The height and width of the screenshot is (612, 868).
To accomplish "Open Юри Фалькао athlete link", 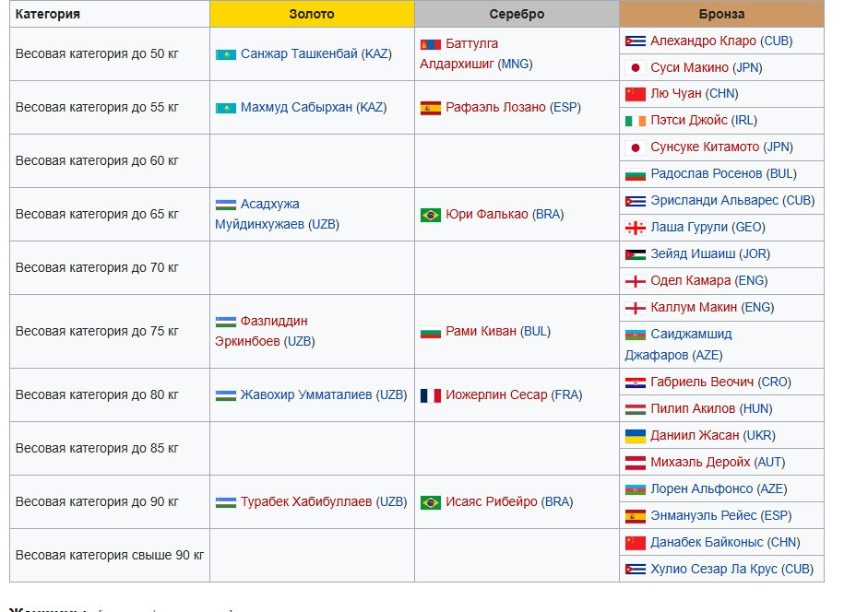I will coord(487,214).
